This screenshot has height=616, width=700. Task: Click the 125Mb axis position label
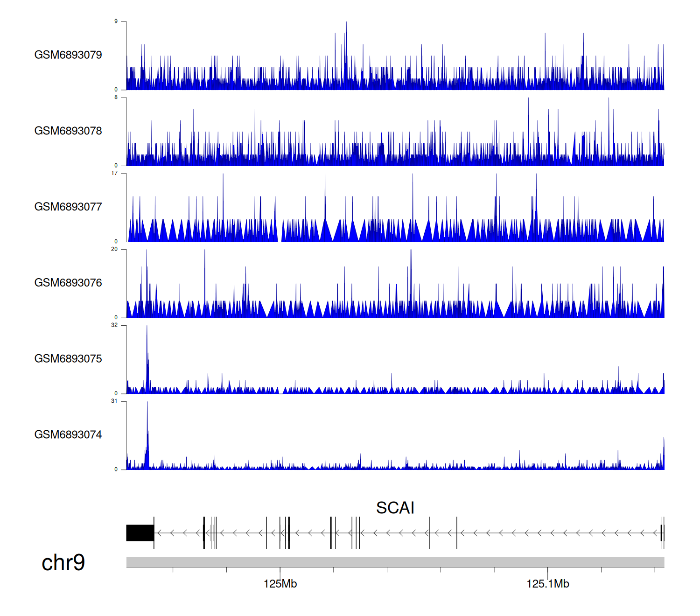280,584
